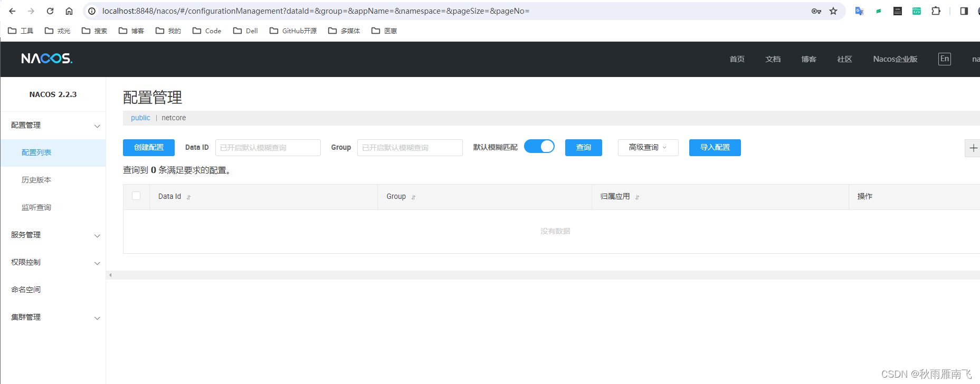Screen dimensions: 980x384
Task: Open the 工具 bookmark folder
Action: coord(21,31)
